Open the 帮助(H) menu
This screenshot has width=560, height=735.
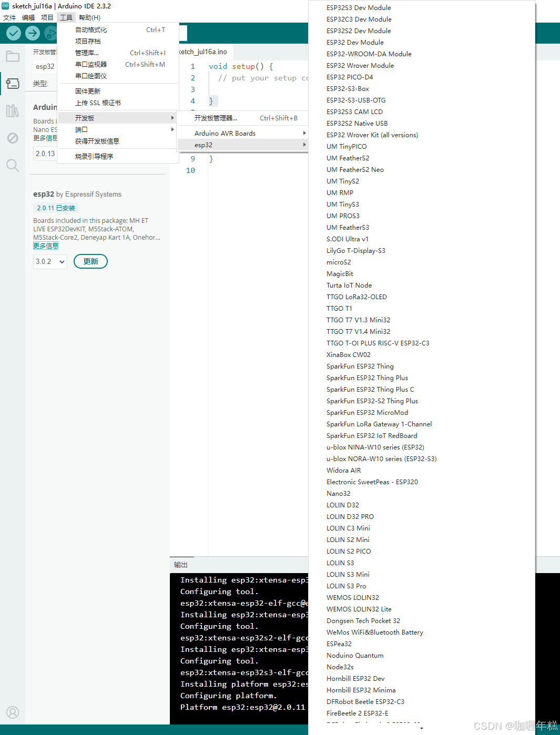tap(89, 18)
